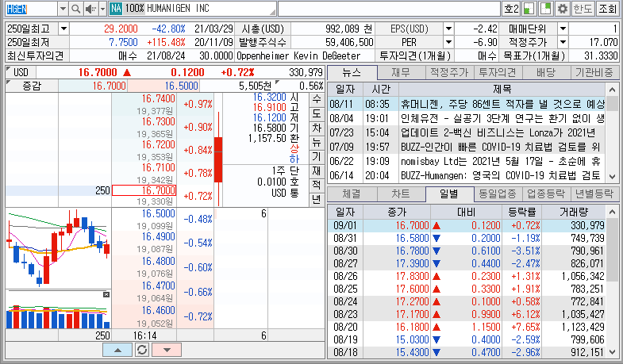Select the highlighted 16.7000 current price cell
Image resolution: width=623 pixels, height=364 pixels.
144,190
